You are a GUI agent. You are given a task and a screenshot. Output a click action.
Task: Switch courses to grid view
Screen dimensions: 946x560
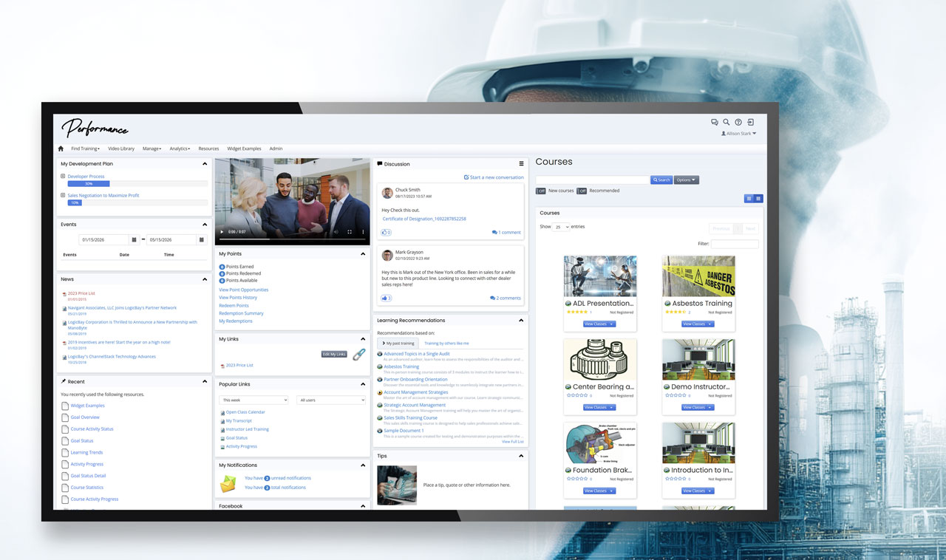[758, 199]
